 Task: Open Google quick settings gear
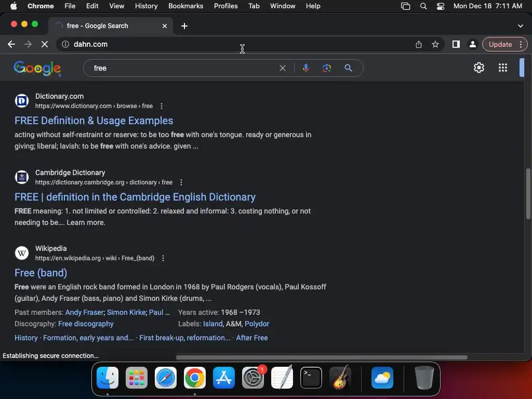[x=478, y=68]
